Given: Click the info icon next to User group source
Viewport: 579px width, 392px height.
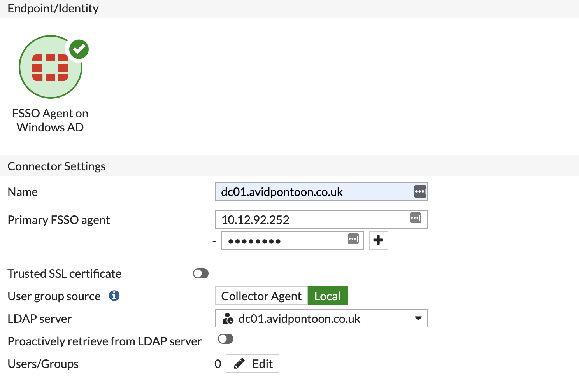Looking at the screenshot, I should tap(114, 296).
